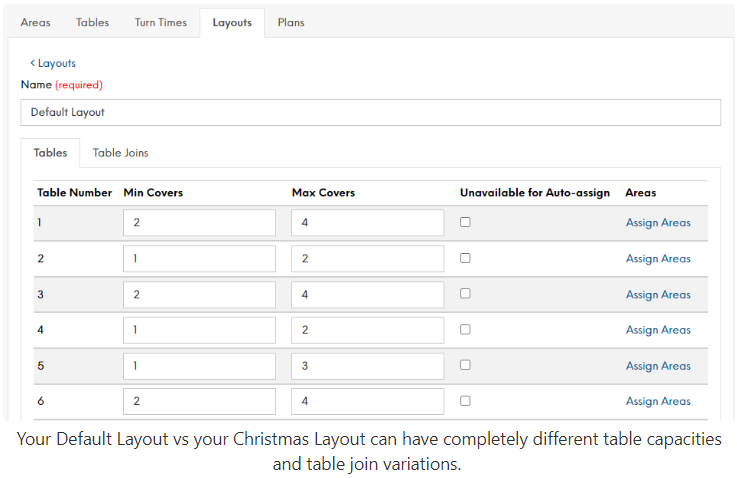Screen dimensions: 737x478
Task: Go back via the Layouts link
Action: coord(53,63)
